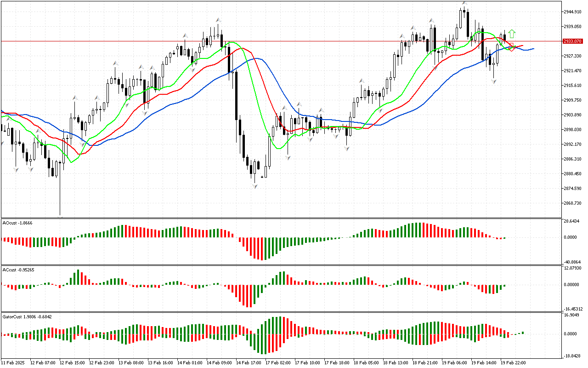Select the down fractal beneath the 14 Feb 17:00 low
The image size is (588, 368).
(x=254, y=186)
